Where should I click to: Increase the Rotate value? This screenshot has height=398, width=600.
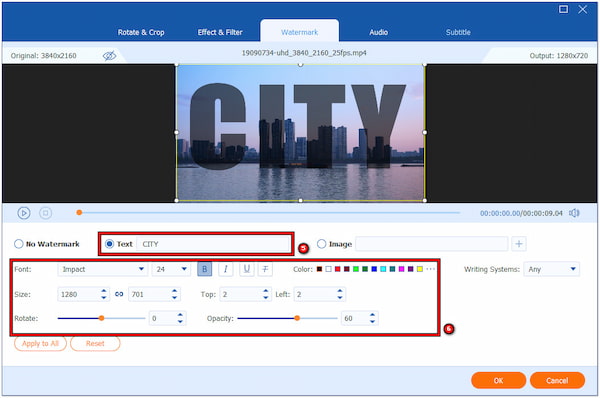(x=180, y=315)
